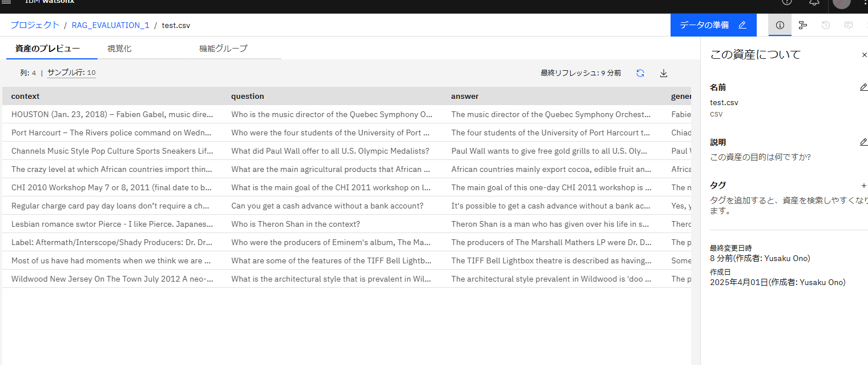Image resolution: width=868 pixels, height=365 pixels.
Task: Open the version history clock icon
Action: (826, 25)
